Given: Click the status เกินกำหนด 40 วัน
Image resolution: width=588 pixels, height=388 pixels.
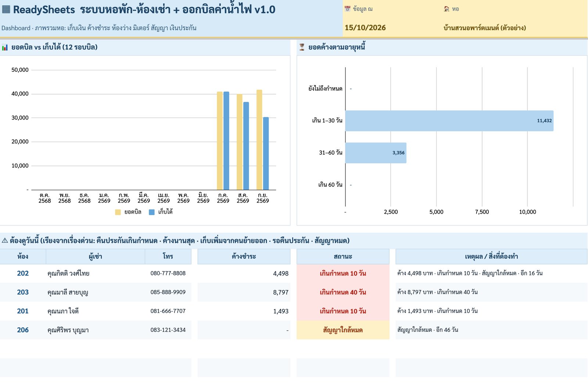Looking at the screenshot, I should point(343,292).
